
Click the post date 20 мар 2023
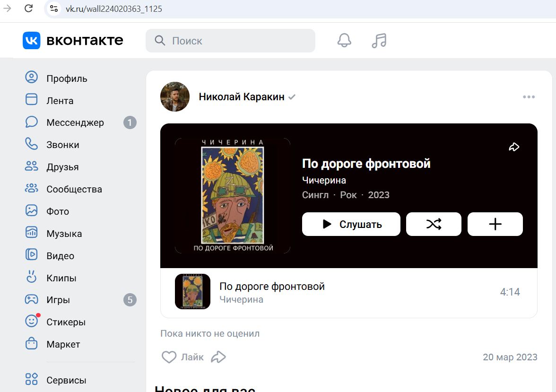tap(510, 357)
